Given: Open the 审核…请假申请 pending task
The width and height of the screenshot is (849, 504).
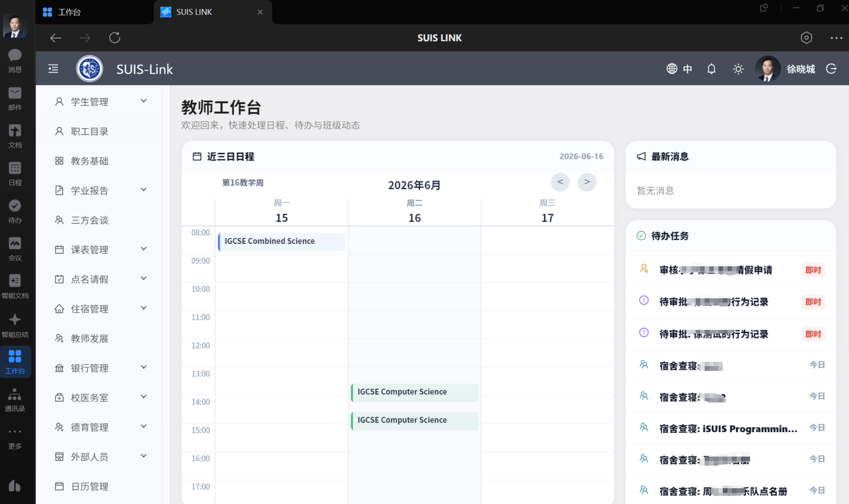Looking at the screenshot, I should [731, 270].
